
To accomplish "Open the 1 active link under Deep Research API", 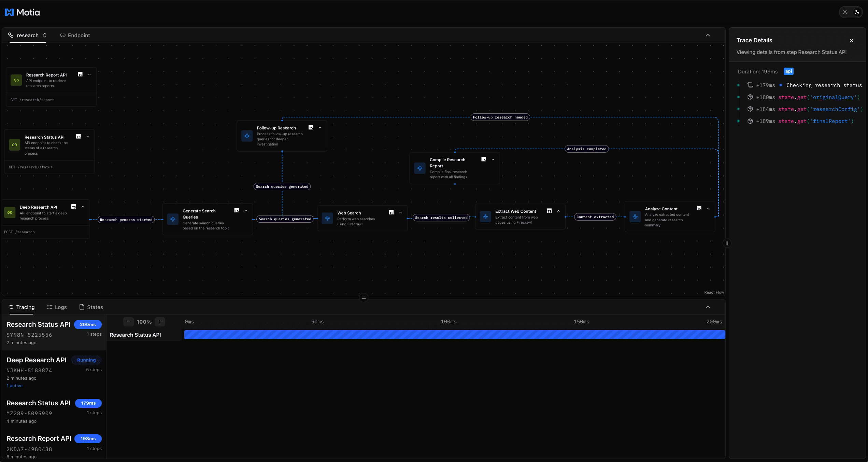I will [x=14, y=386].
